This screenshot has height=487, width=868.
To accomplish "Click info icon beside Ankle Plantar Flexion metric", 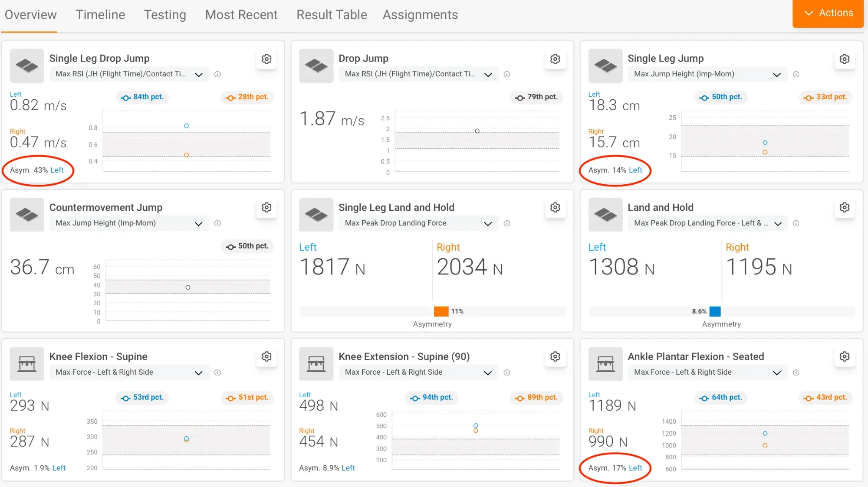I will (x=796, y=373).
